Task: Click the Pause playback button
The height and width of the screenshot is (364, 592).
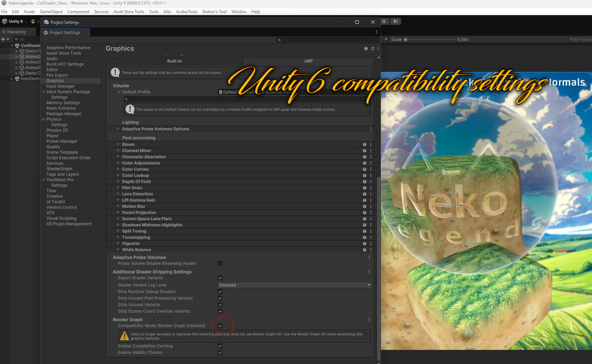Action: (384, 21)
